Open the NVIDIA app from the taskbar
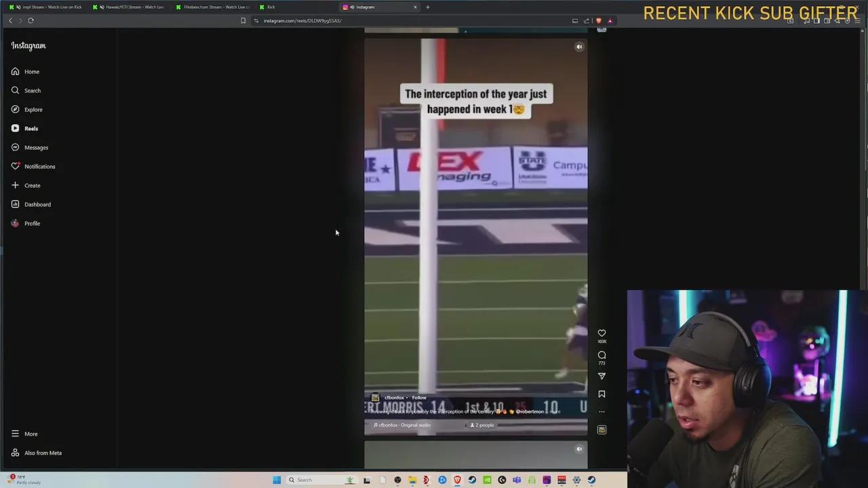 tap(487, 480)
